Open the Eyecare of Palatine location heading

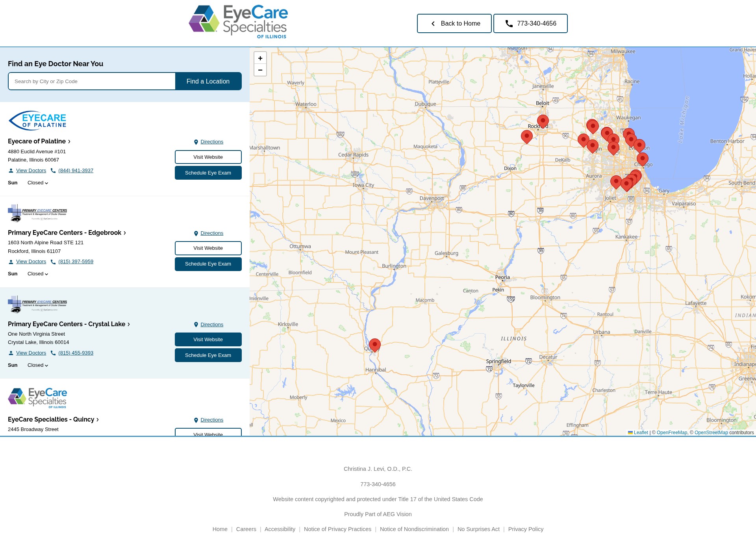click(x=39, y=141)
